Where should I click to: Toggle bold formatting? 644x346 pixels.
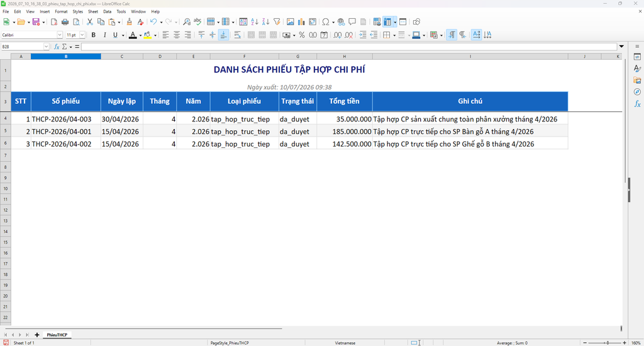(94, 35)
